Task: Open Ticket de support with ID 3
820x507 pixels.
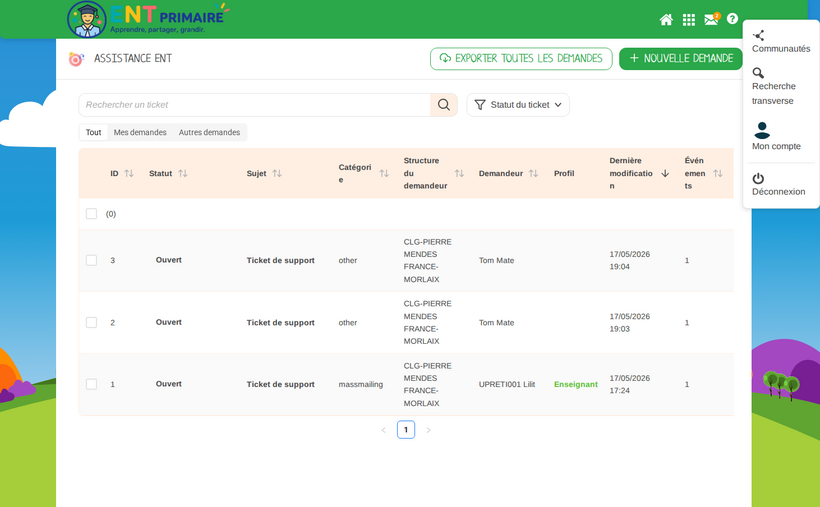Action: [280, 260]
